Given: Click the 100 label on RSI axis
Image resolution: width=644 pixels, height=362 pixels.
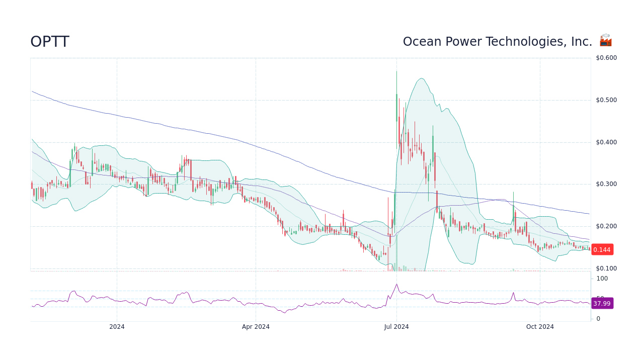Looking at the screenshot, I should [602, 279].
